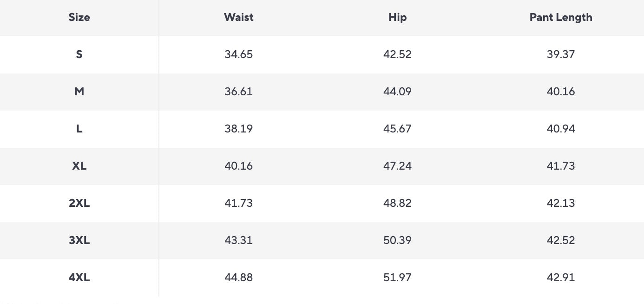
Task: Click the Pant Length column header
Action: coord(561,17)
